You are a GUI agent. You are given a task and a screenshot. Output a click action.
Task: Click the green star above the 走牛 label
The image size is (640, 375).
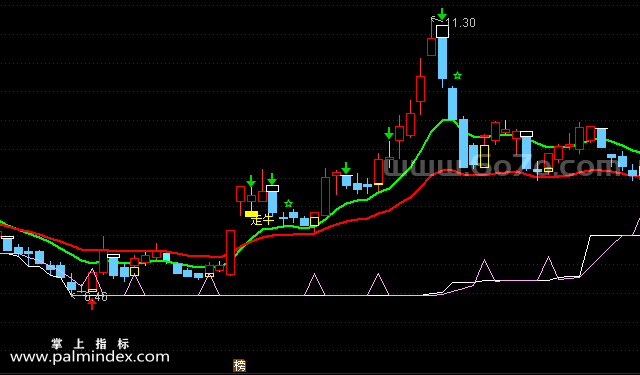(x=289, y=203)
